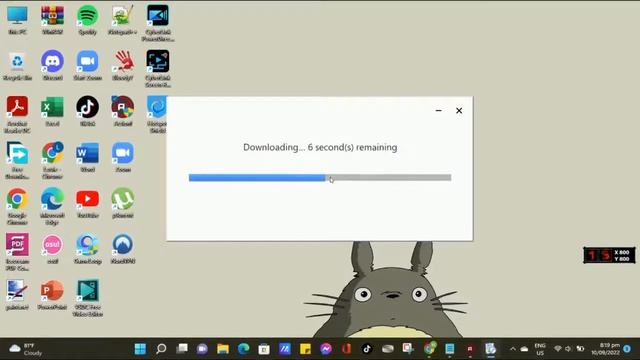Open the volume control in the tray

(568, 349)
